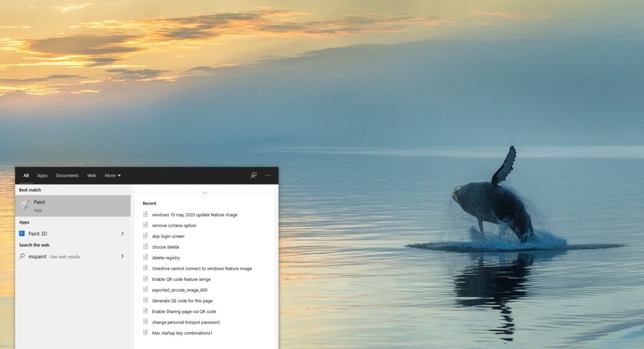Switch to the Documents tab
Screen dimensions: 644x349
[67, 175]
